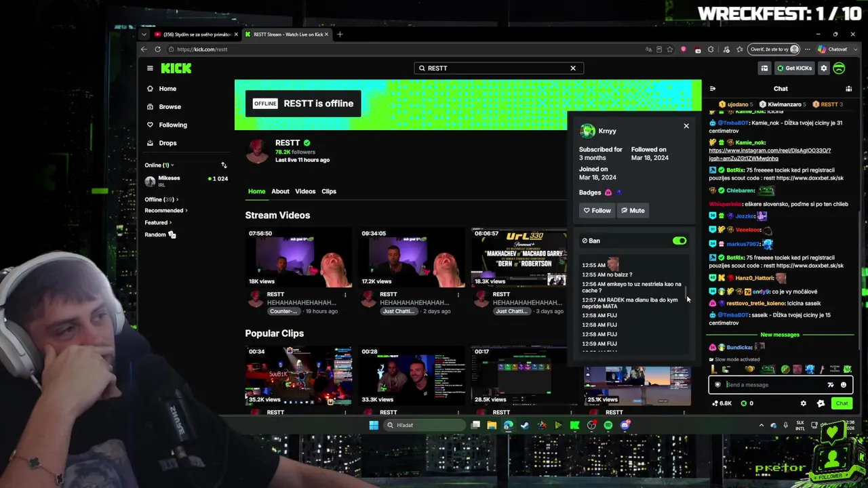Expand the Recommended section
The image size is (868, 488).
[166, 210]
